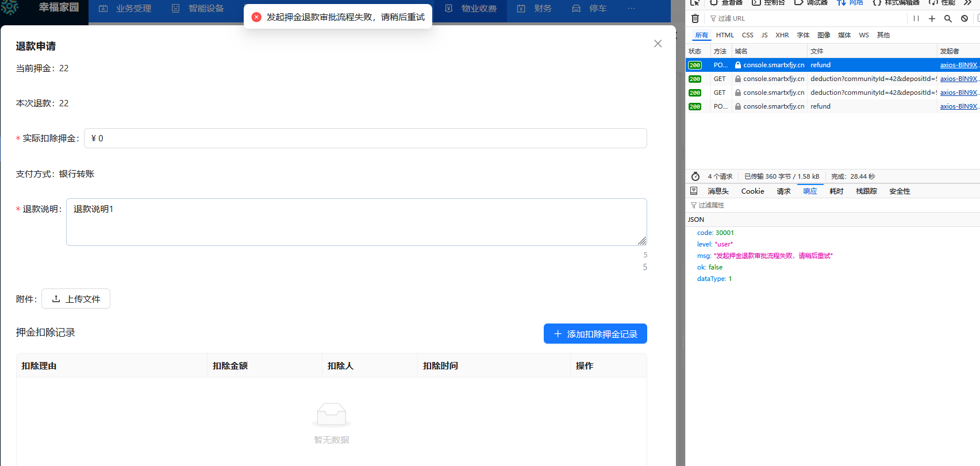This screenshot has width=980, height=466.
Task: Sort network list by 状态 column
Action: (698, 51)
